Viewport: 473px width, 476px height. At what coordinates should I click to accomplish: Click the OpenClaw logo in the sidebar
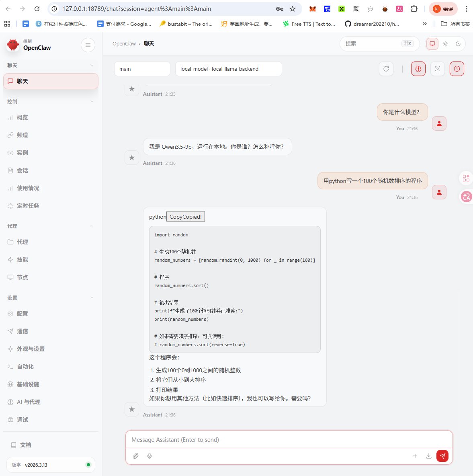click(13, 45)
